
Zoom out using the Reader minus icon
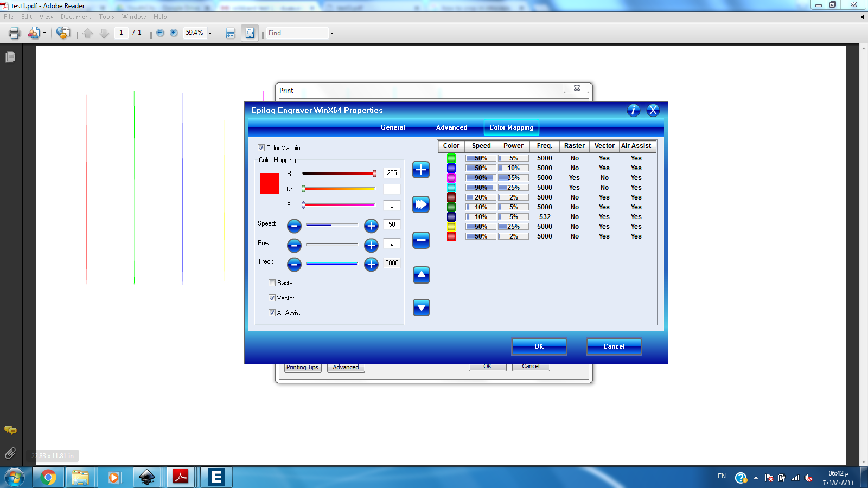coord(160,33)
